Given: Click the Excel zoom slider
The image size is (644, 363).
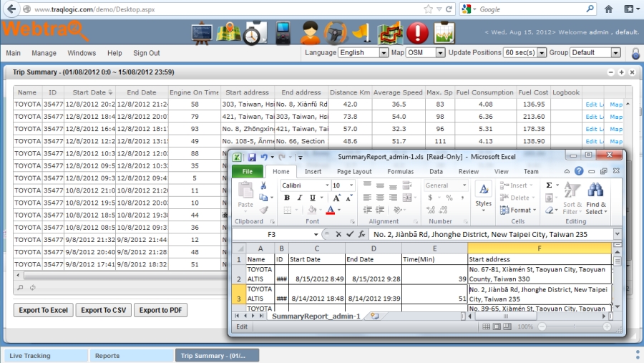Looking at the screenshot, I should [x=574, y=326].
